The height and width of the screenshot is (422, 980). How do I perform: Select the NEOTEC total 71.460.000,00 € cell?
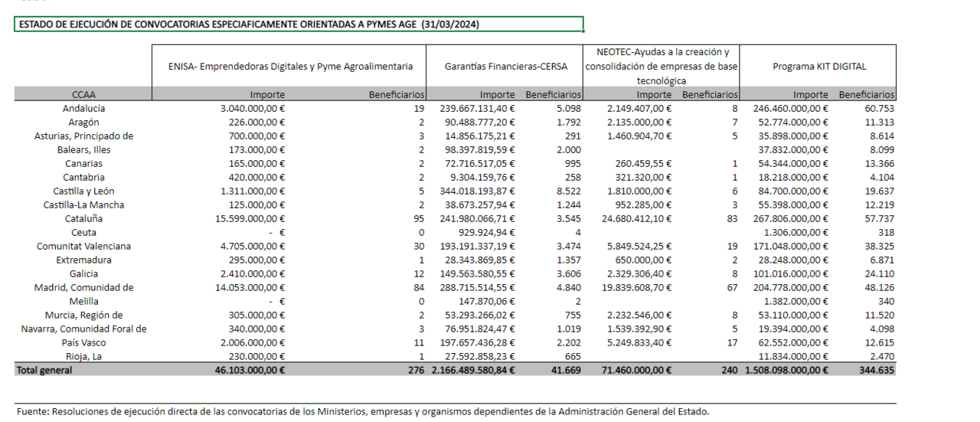point(639,371)
